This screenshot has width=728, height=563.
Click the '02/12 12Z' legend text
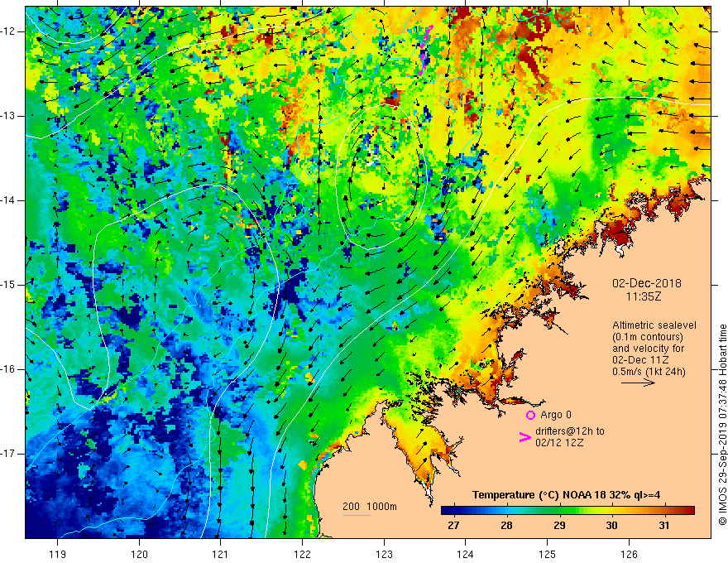pyautogui.click(x=559, y=443)
